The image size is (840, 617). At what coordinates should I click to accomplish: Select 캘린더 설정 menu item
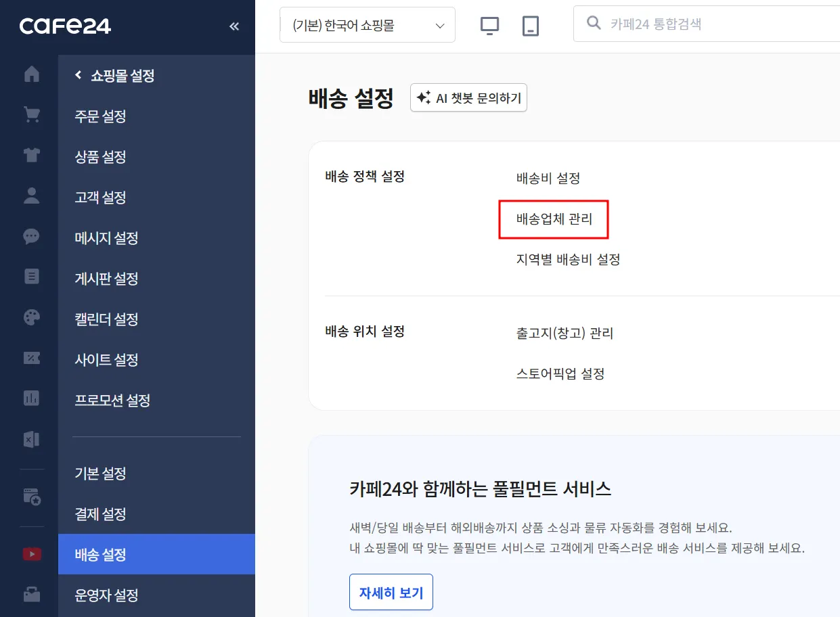click(107, 319)
